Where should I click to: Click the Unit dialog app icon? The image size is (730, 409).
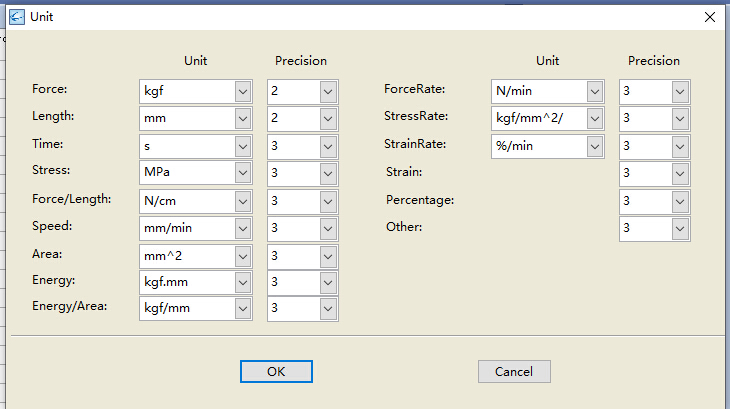(x=17, y=17)
